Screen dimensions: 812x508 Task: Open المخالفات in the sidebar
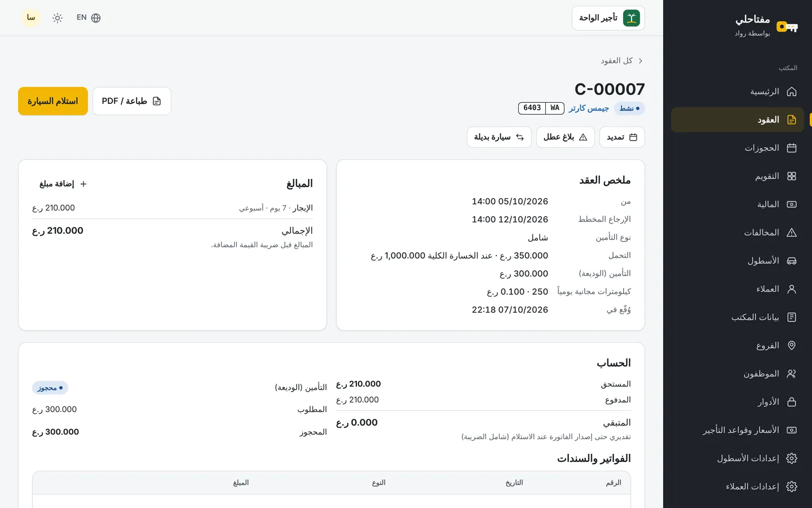click(x=738, y=233)
